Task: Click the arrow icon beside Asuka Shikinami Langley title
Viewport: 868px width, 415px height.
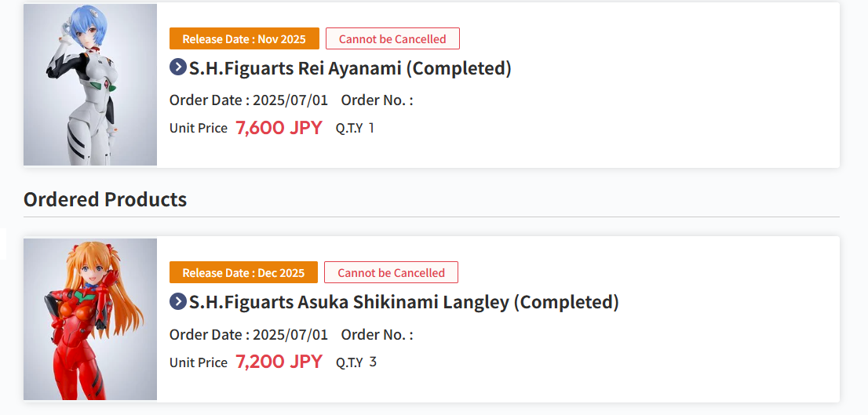Action: click(177, 301)
